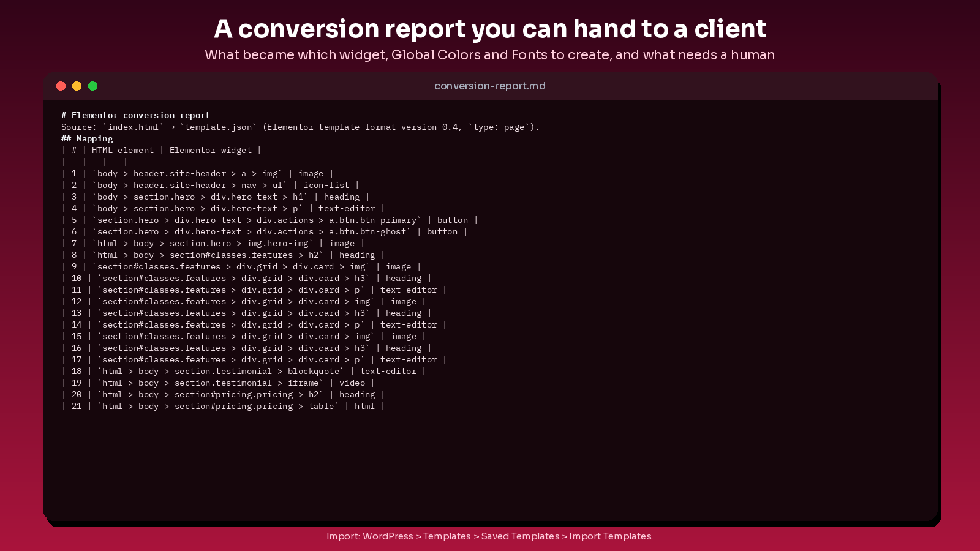
Task: Click row 18 testimonial blockquote text-editor
Action: 244,371
